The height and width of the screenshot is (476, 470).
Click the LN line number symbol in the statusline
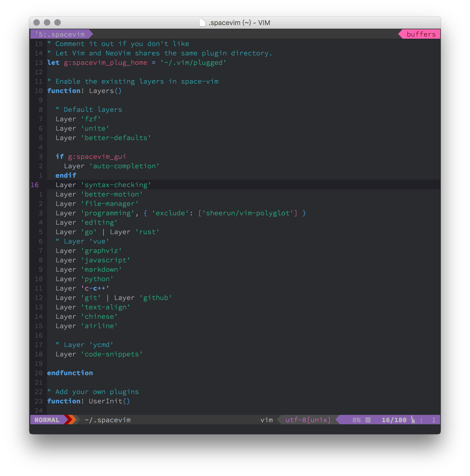413,420
